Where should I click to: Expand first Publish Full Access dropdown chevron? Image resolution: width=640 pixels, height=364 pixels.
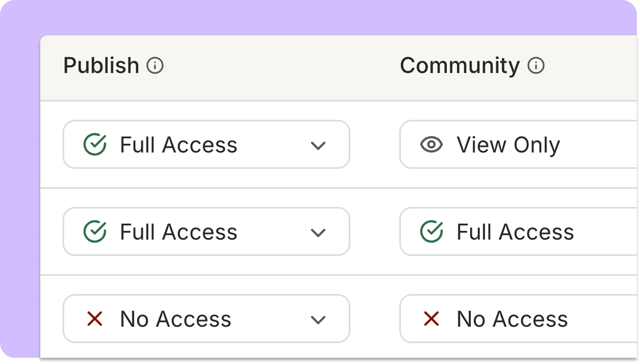pyautogui.click(x=318, y=146)
